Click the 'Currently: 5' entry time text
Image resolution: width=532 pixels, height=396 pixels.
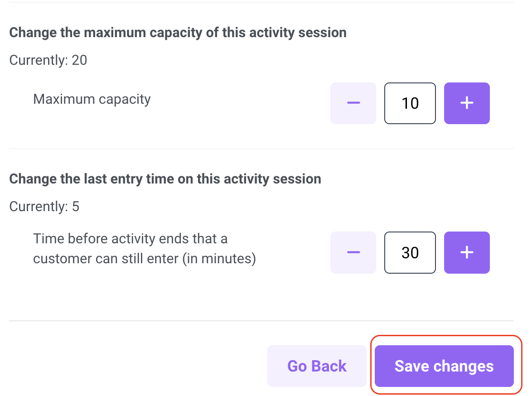[x=44, y=206]
